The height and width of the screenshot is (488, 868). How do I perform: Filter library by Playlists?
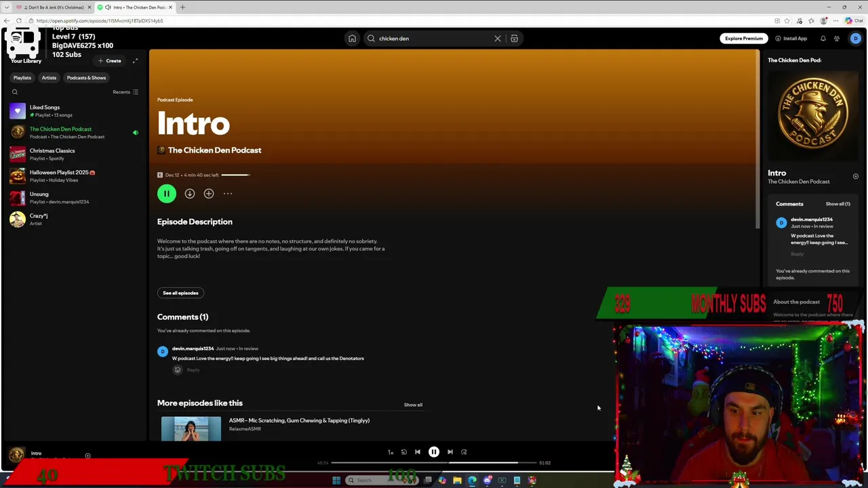[x=22, y=78]
